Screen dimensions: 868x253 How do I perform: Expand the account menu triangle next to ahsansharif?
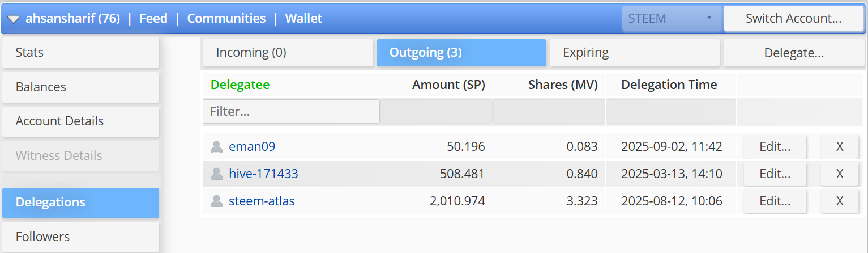[14, 19]
